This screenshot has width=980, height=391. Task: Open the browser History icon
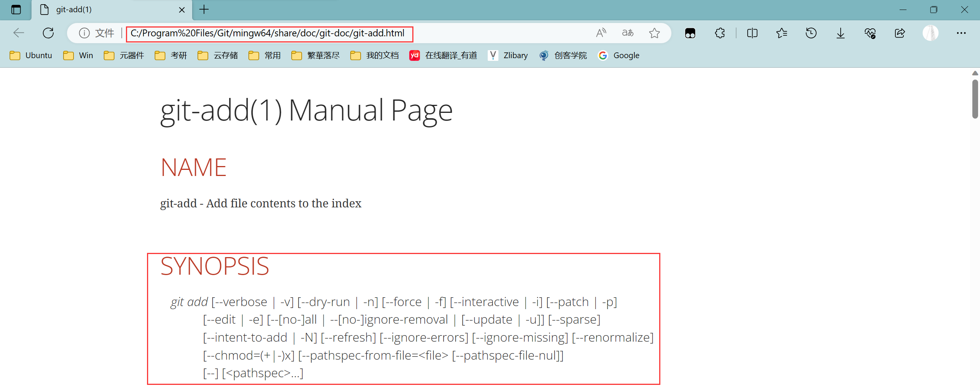pos(811,33)
